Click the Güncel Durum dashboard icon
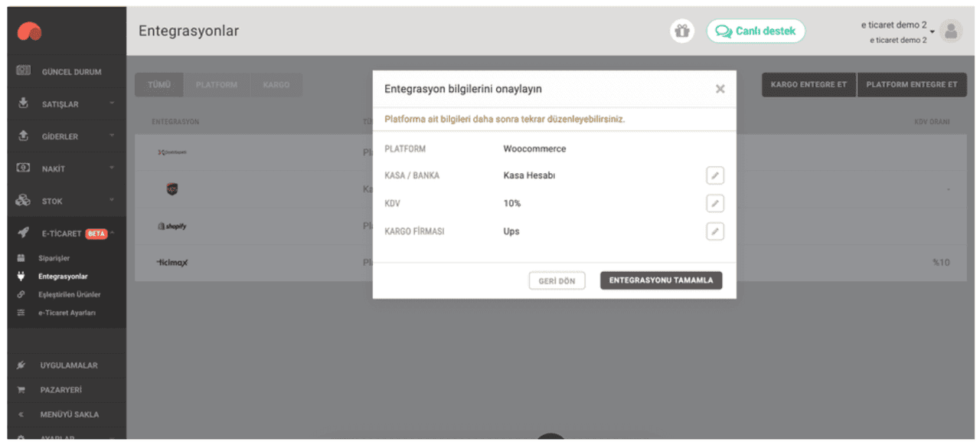980x445 pixels. pos(23,71)
